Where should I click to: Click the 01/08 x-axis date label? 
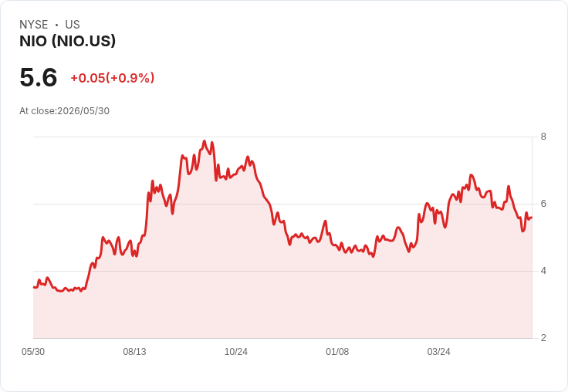(337, 352)
